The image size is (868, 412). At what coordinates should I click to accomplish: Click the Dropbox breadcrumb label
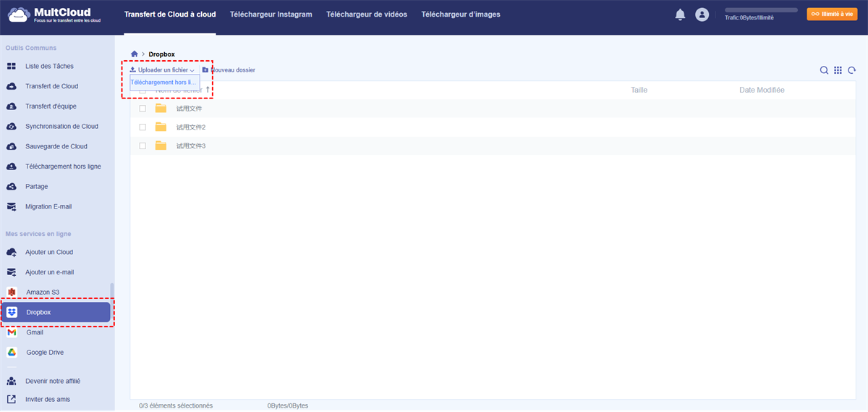162,54
